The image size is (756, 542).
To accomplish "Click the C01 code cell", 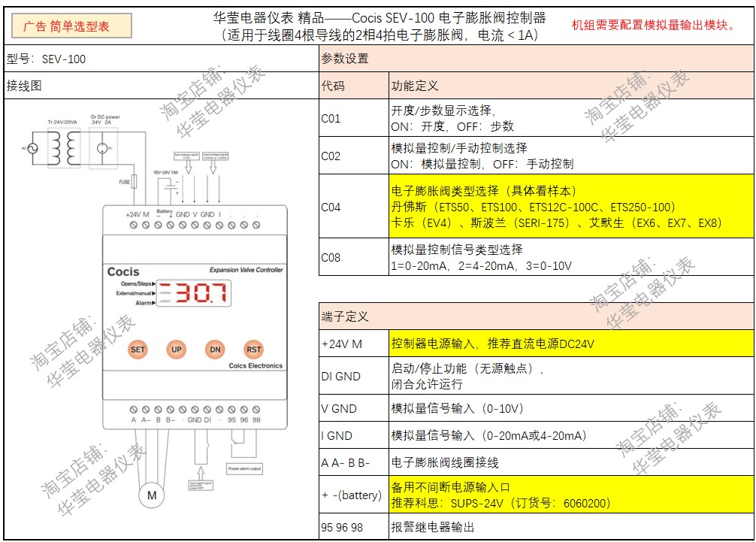I will pos(354,118).
